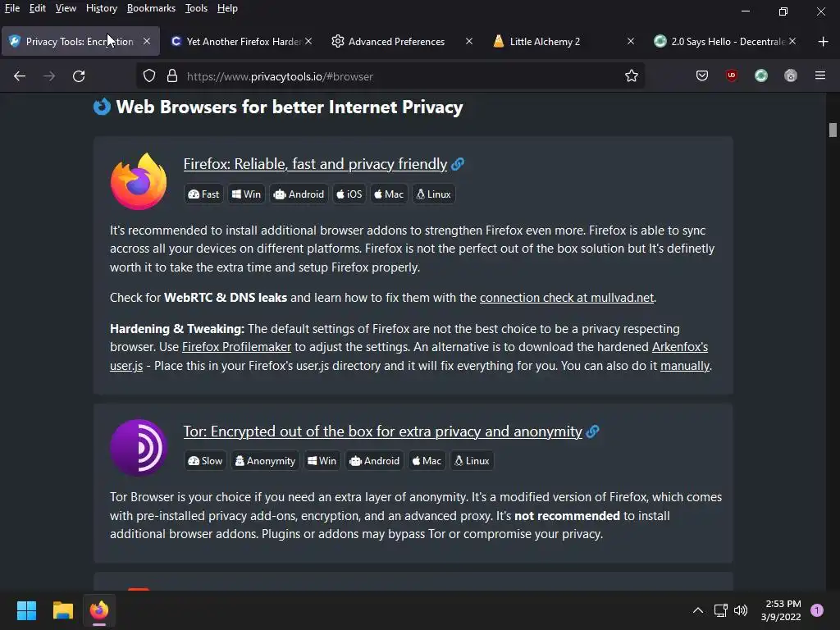Click the Firefox browser logo image
The width and height of the screenshot is (840, 630).
point(139,181)
